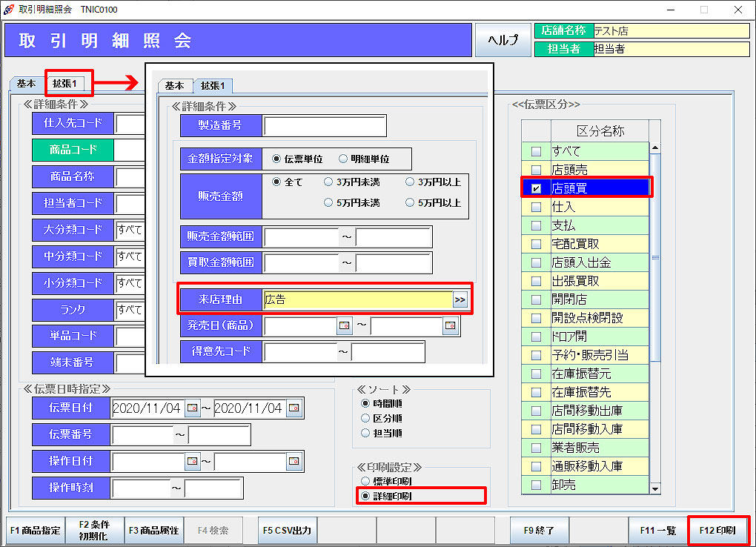The height and width of the screenshot is (547, 756).
Task: Click the ヘルプ help button
Action: 503,40
